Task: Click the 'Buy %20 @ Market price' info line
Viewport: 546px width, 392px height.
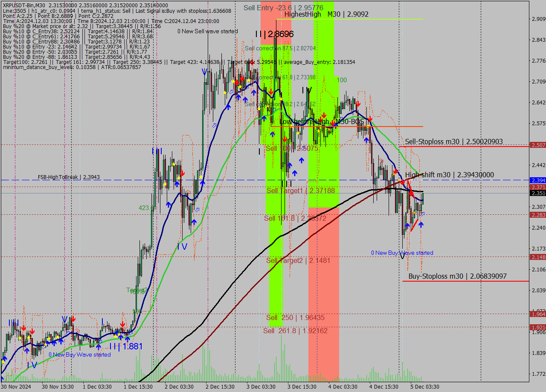Action: click(x=81, y=26)
